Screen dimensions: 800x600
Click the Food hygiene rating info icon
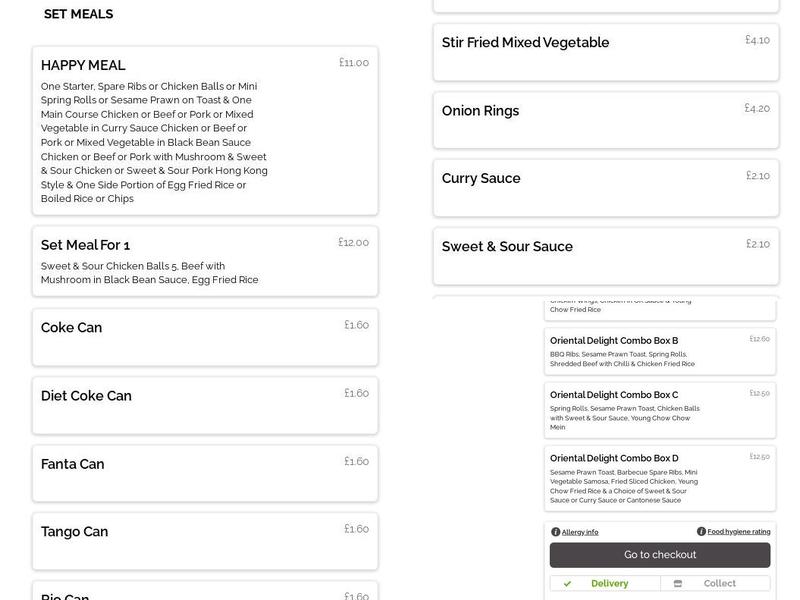coord(701,532)
